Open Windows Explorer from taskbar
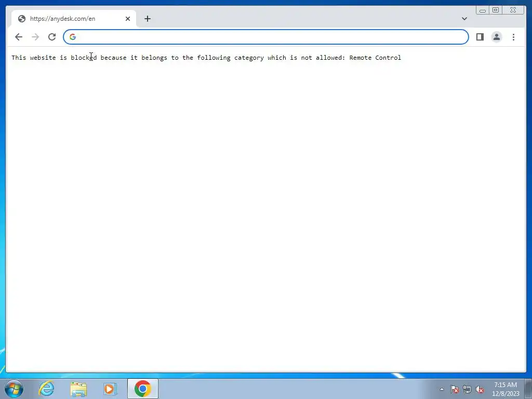Viewport: 532px width, 399px height. pyautogui.click(x=78, y=389)
